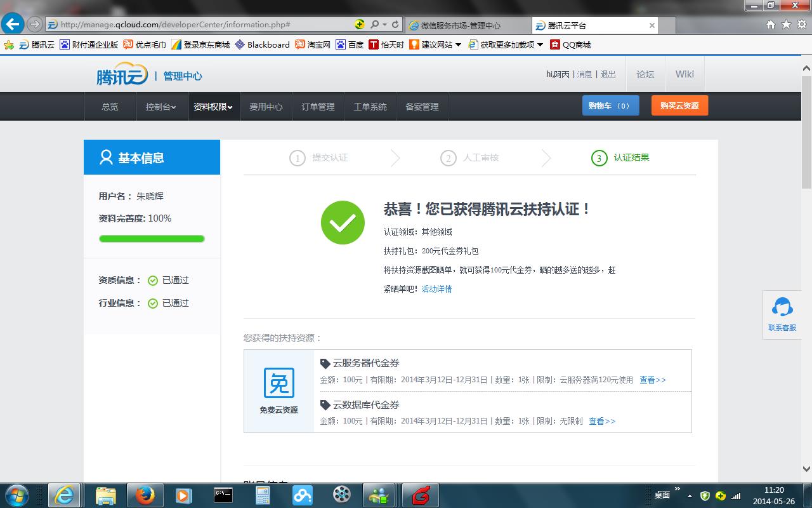Open the address bar autocomplete dropdown arrow
The image size is (812, 508).
point(384,25)
